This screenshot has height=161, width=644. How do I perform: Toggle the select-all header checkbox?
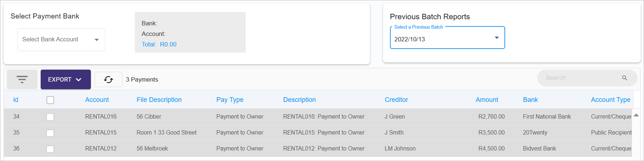click(50, 100)
